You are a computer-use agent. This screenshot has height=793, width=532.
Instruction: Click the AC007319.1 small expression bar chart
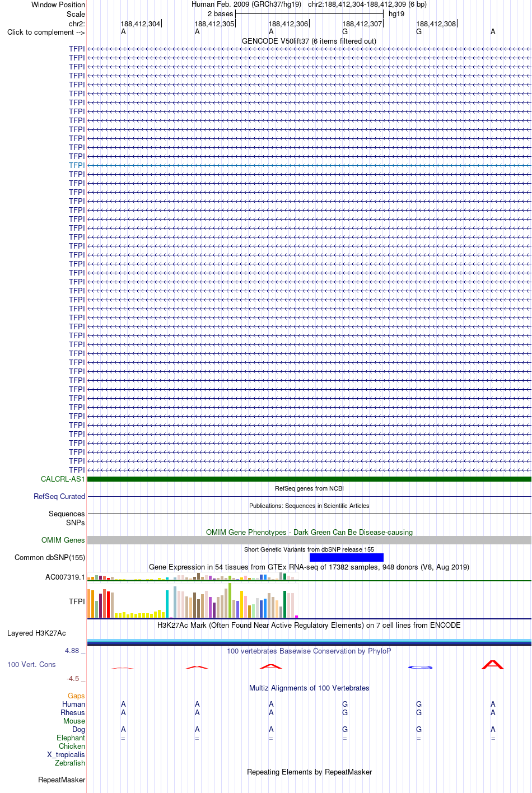tap(193, 576)
